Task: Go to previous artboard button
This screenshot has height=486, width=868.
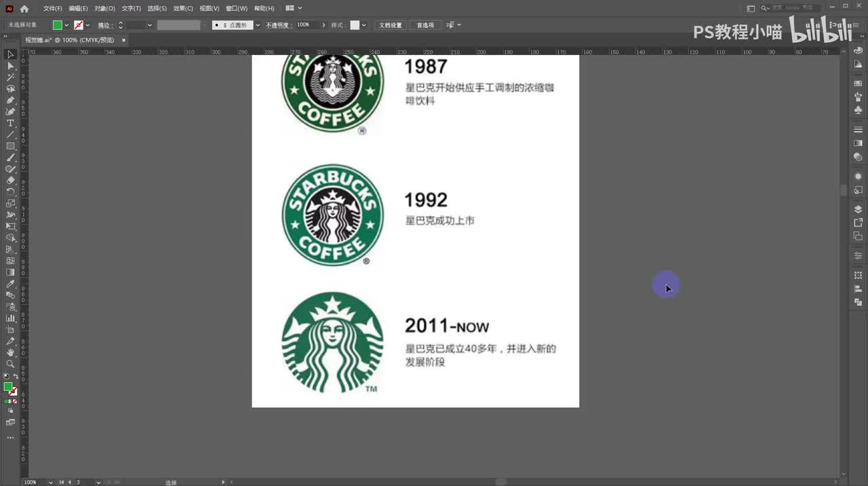Action: coord(69,482)
